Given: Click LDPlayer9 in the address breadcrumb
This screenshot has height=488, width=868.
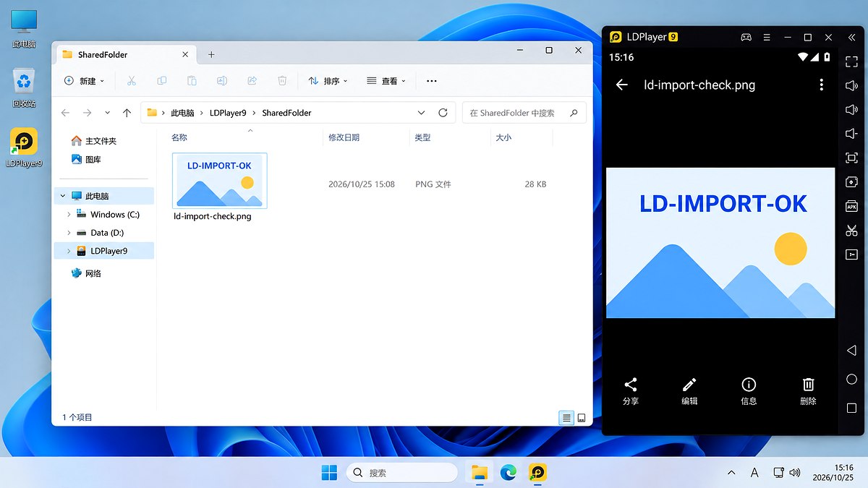Looking at the screenshot, I should tap(228, 113).
